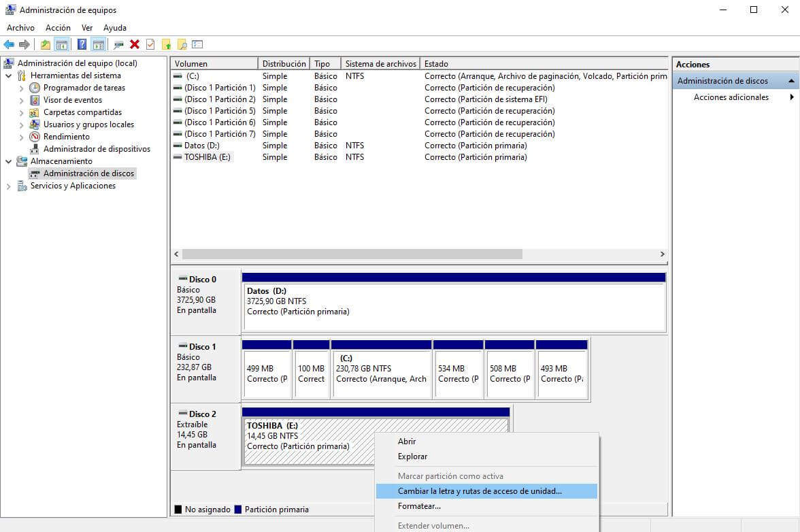The image size is (800, 532).
Task: Open the Ver menu
Action: coord(87,27)
